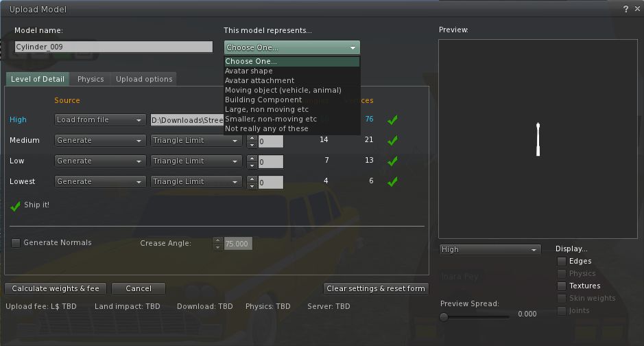Switch to the Physics tab

point(91,79)
